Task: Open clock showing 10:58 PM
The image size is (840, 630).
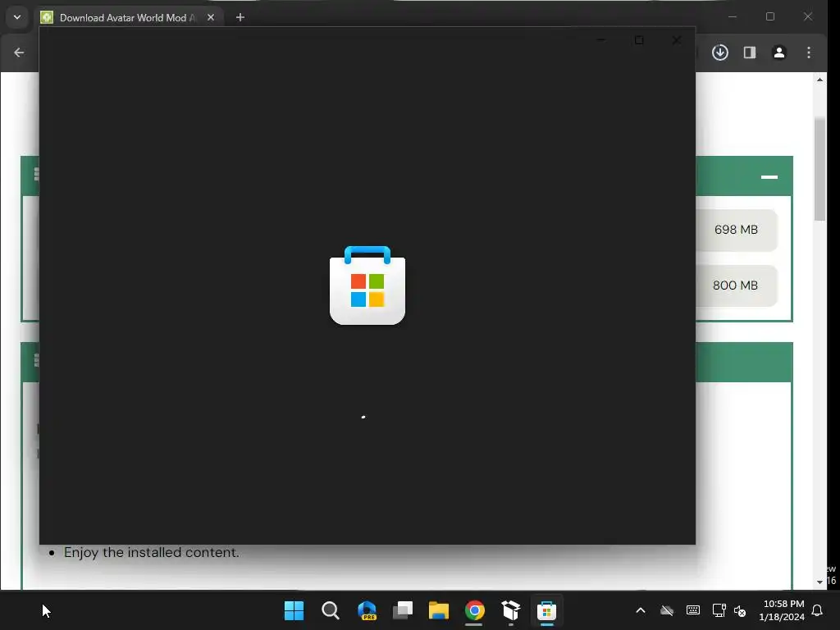Action: pos(782,610)
